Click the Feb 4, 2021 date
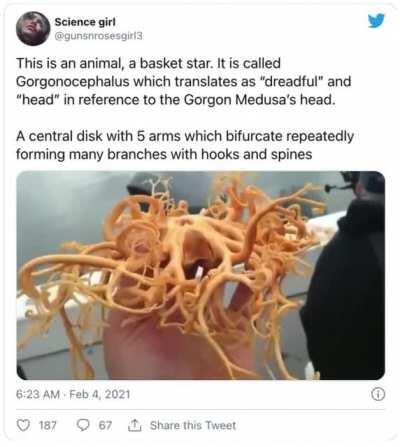Image resolution: width=400 pixels, height=447 pixels. click(x=100, y=395)
